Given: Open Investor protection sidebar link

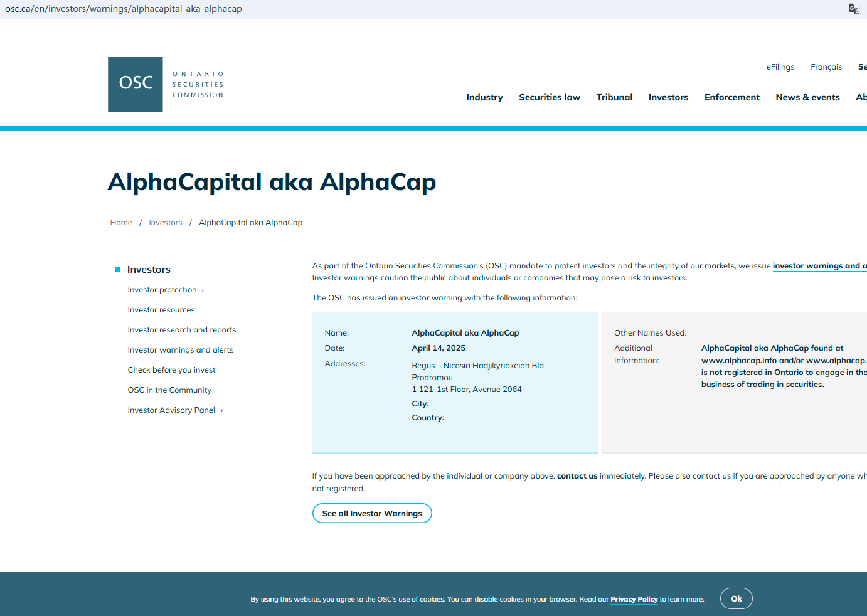Looking at the screenshot, I should (x=162, y=290).
